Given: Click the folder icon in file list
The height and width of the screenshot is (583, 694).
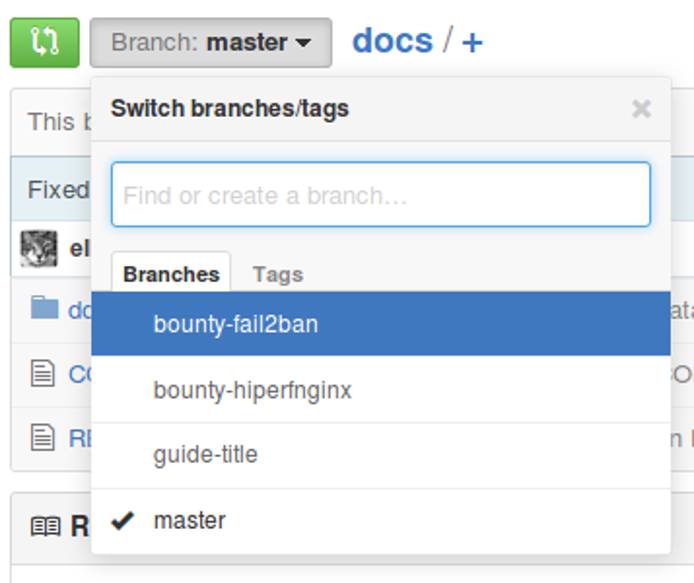Looking at the screenshot, I should pos(44,308).
